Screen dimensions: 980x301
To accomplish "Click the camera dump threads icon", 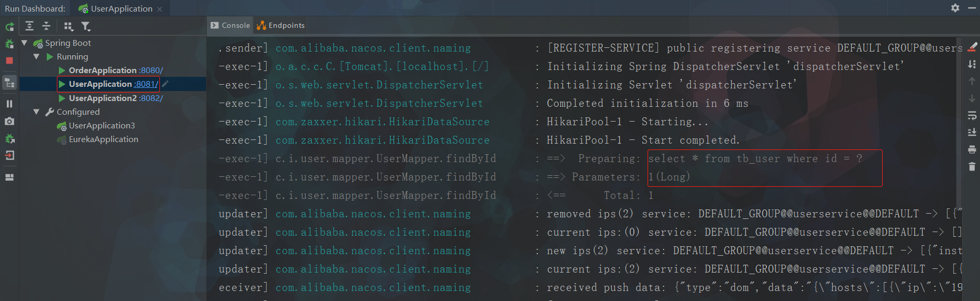I will click(9, 121).
